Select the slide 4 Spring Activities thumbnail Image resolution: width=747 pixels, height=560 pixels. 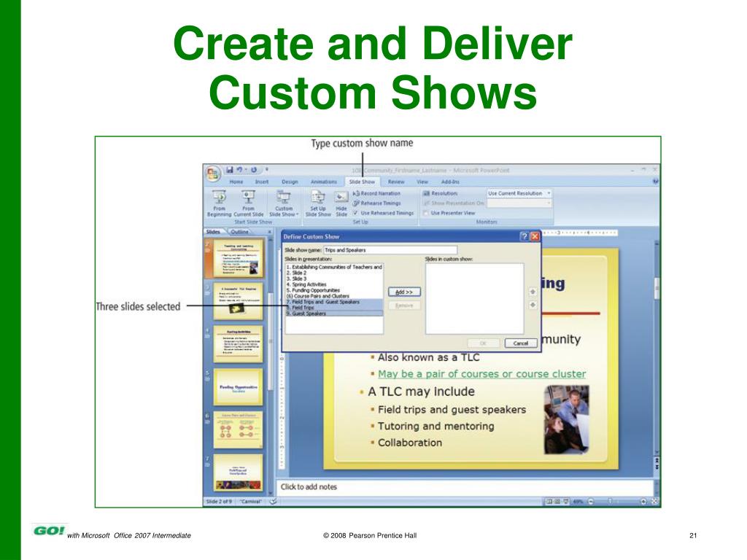(239, 344)
